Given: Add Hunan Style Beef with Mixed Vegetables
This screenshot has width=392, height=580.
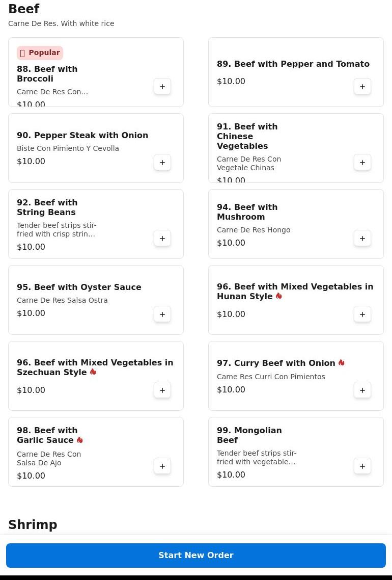Looking at the screenshot, I should point(362,314).
